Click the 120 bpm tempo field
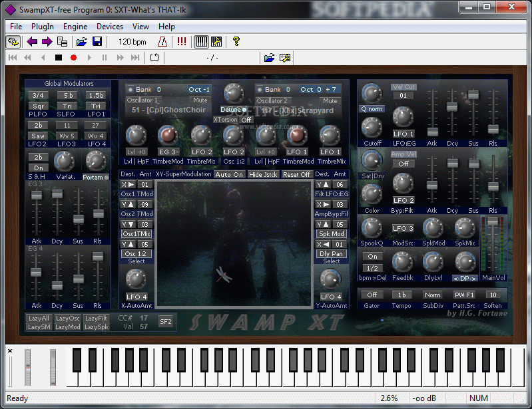 (x=133, y=42)
